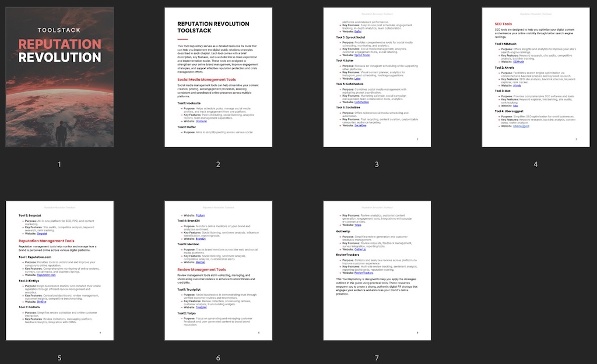This screenshot has height=364, width=597.
Task: Click the SEMrush website link
Action: click(519, 61)
